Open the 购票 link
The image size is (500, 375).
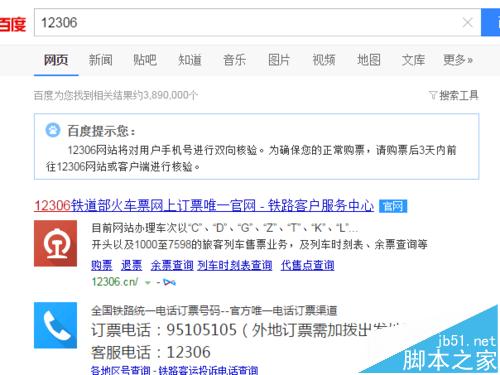102,265
